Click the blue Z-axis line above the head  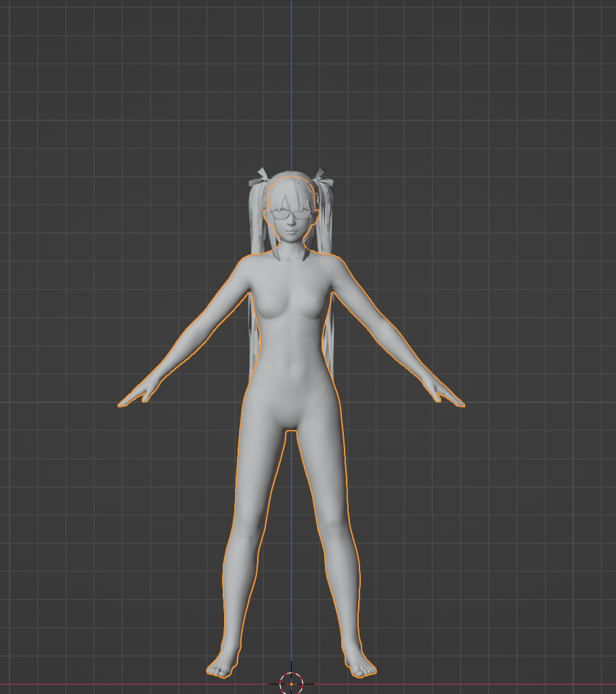[291, 81]
